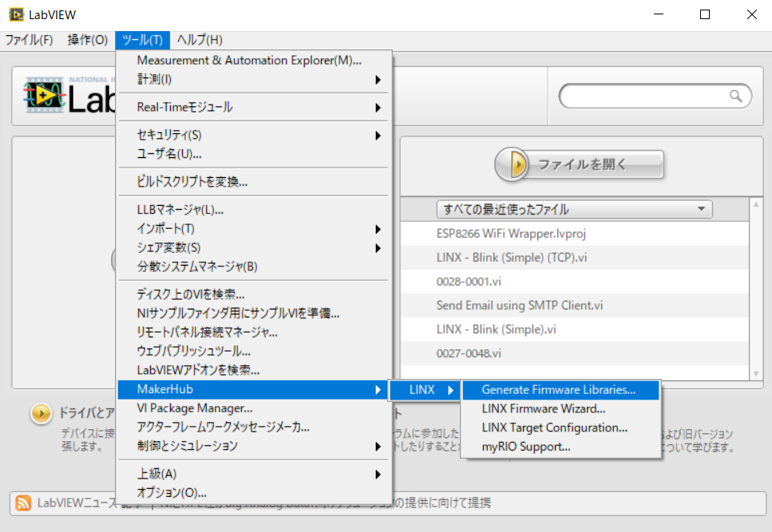Expand the Real-Timeモジュール submenu
772x532 pixels.
tap(254, 107)
